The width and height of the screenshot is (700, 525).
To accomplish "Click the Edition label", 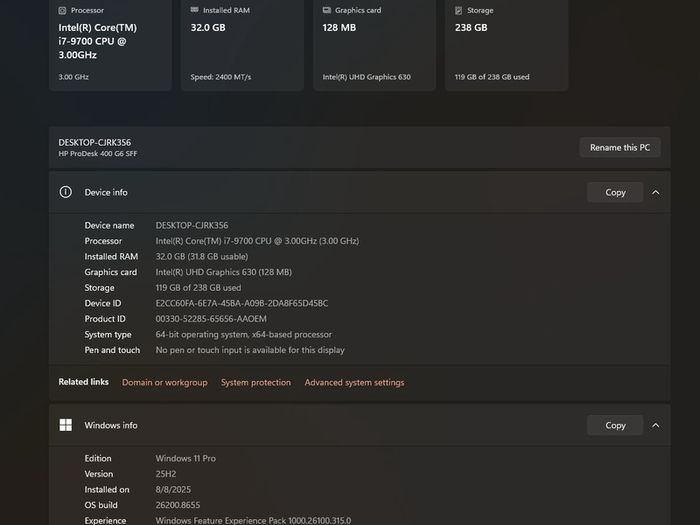I will click(98, 458).
